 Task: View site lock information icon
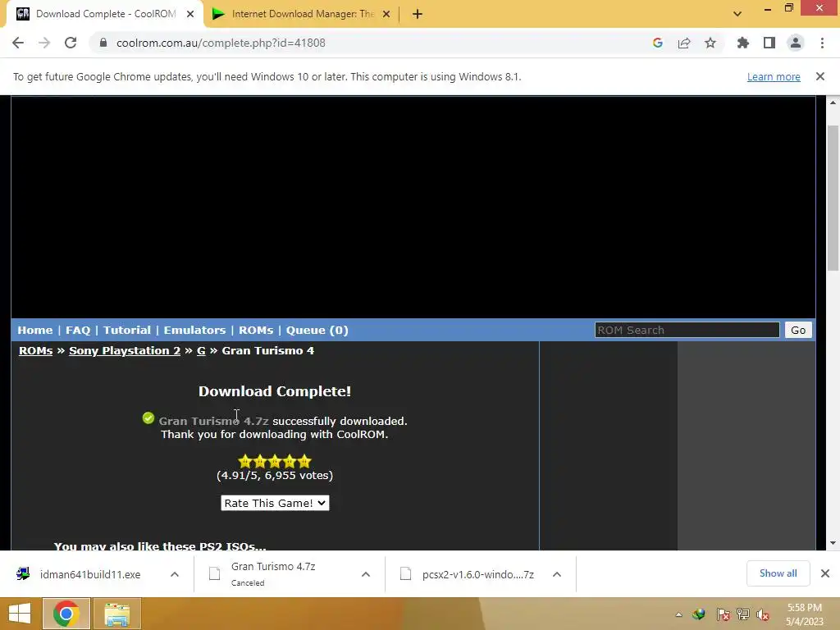[103, 43]
